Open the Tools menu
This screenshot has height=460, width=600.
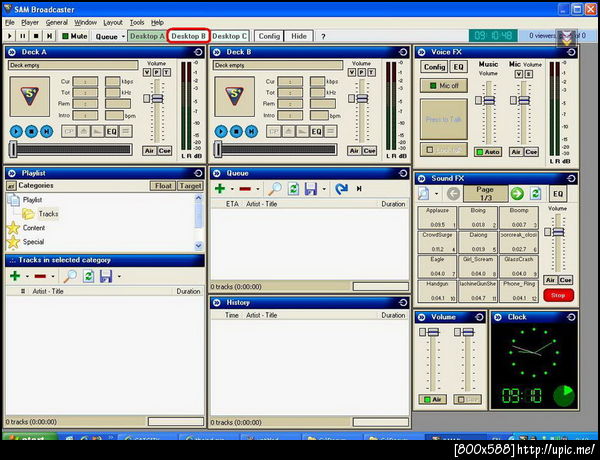tap(137, 23)
